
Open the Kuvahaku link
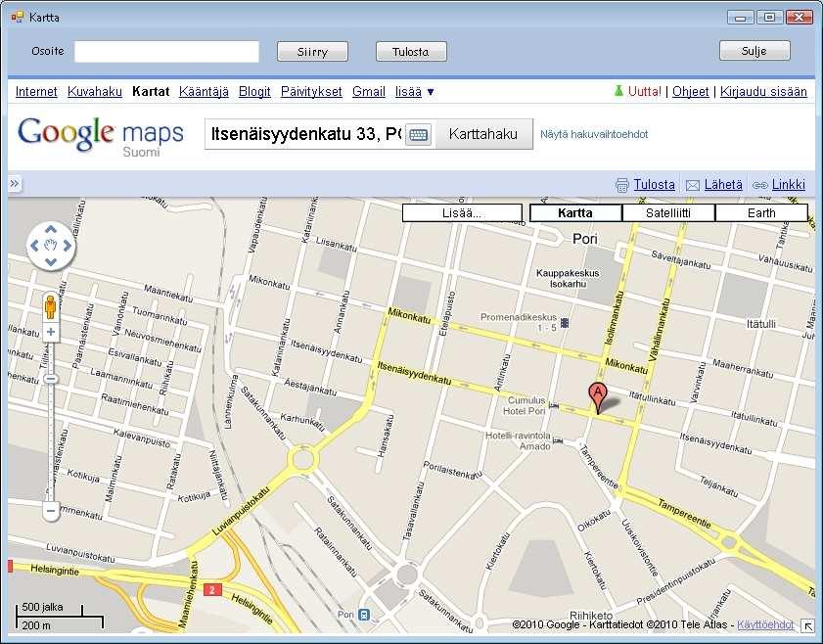point(95,91)
